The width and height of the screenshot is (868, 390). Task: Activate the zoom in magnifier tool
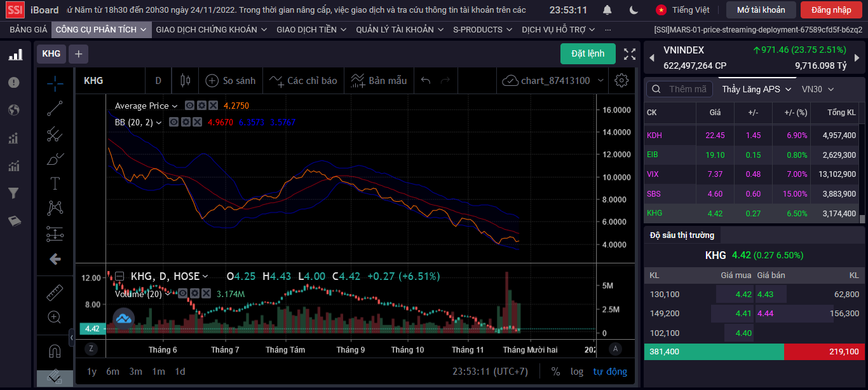point(55,317)
